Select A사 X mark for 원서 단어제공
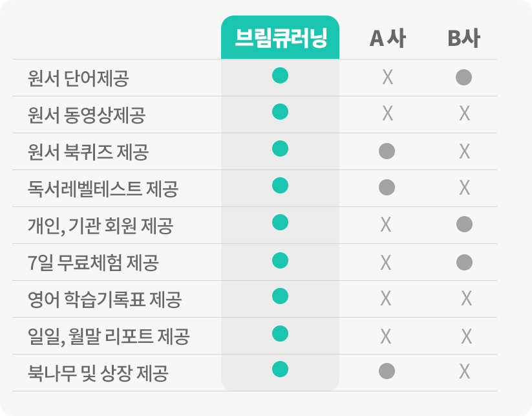532x416 pixels. (387, 78)
